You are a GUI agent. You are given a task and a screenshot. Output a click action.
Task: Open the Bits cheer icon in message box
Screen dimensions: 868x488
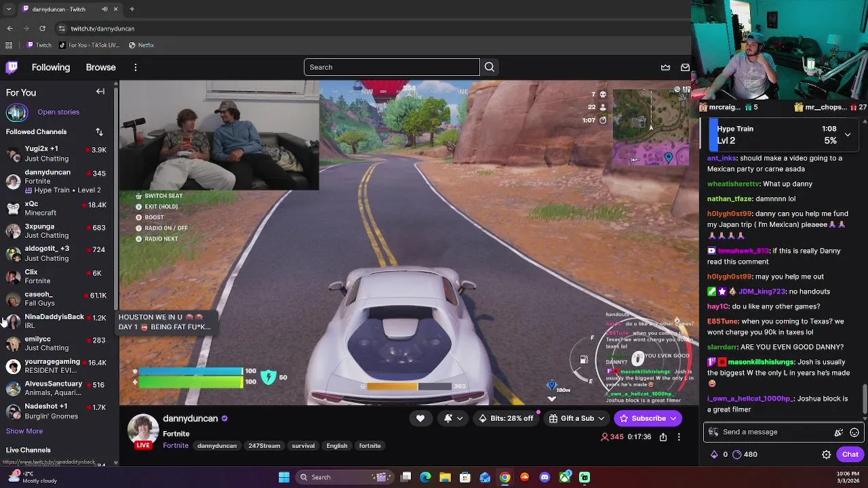tap(839, 432)
